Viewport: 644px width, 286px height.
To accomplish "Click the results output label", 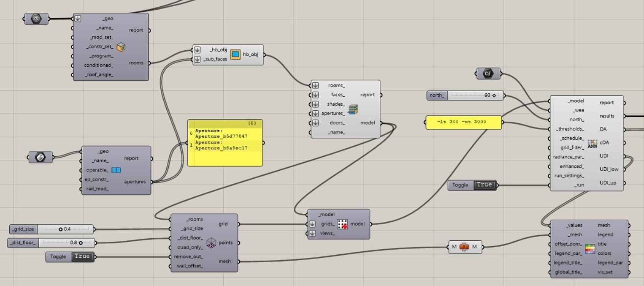I will click(607, 116).
